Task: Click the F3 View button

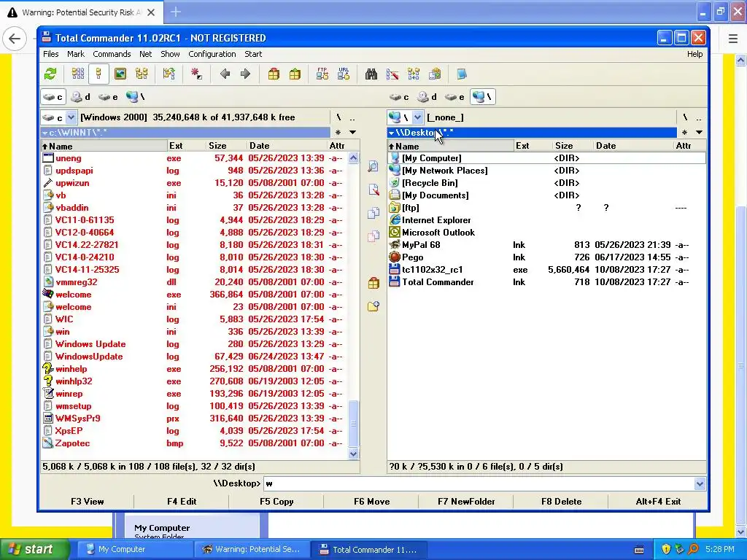Action: click(88, 502)
